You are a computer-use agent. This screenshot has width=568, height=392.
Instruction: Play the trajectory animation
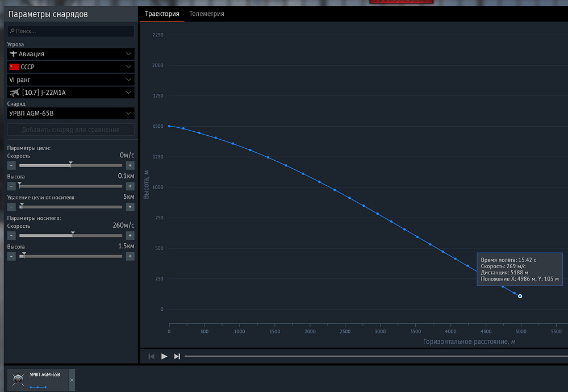164,357
